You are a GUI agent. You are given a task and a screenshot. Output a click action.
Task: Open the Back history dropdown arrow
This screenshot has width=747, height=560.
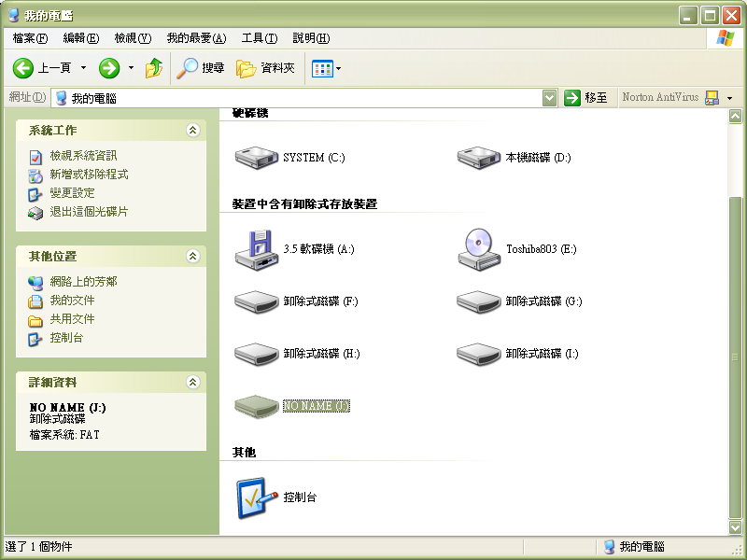[83, 68]
